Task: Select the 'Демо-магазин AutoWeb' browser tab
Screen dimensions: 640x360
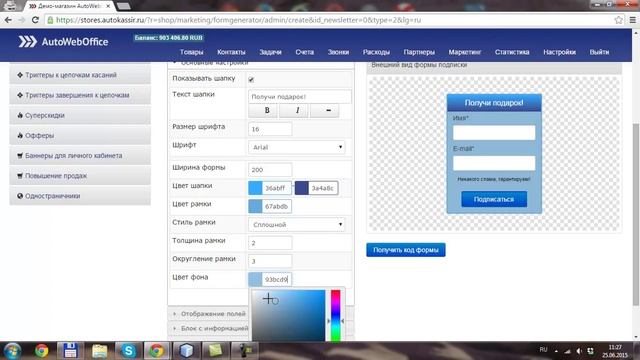Action: (x=69, y=6)
